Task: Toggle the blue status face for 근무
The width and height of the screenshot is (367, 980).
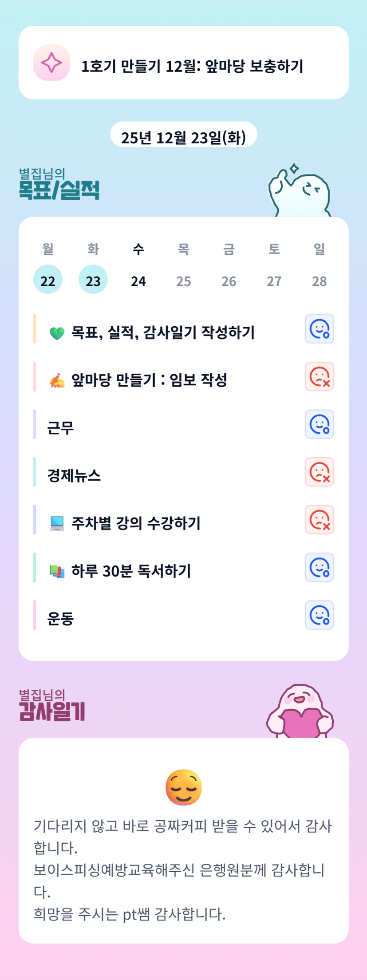Action: point(319,424)
